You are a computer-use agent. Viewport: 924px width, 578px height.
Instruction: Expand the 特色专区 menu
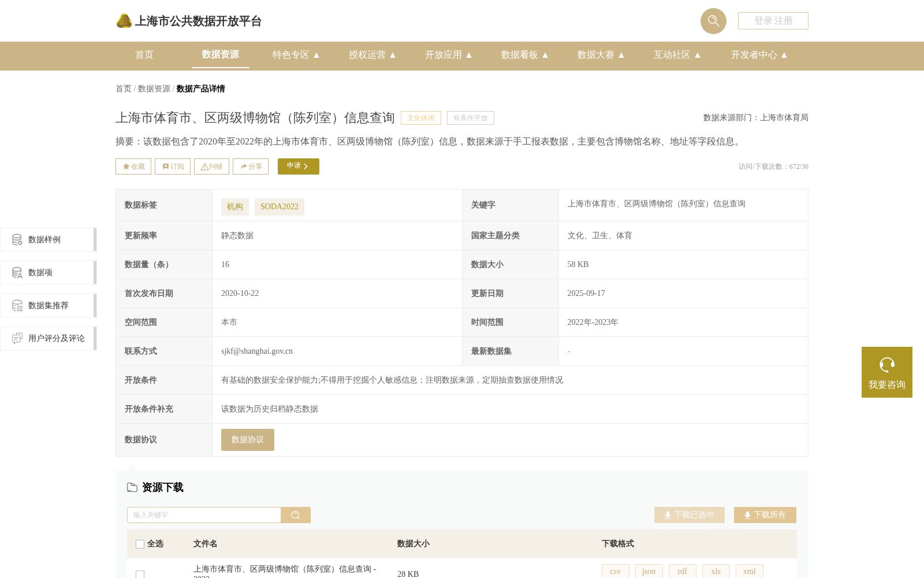click(296, 55)
